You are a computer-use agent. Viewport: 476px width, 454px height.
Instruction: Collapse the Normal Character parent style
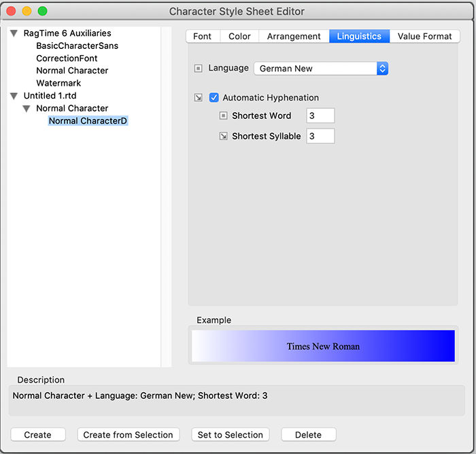(27, 109)
